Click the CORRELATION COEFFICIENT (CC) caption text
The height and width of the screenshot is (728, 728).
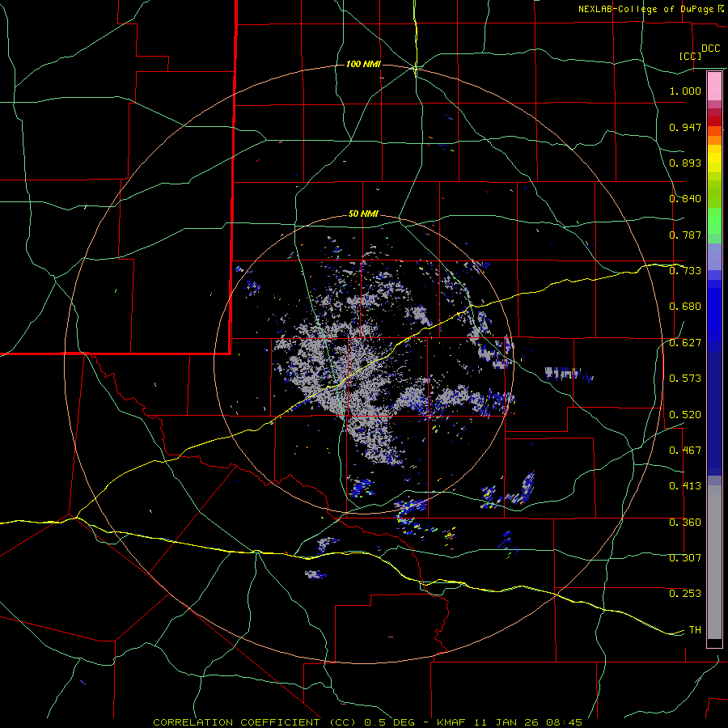coord(255,722)
